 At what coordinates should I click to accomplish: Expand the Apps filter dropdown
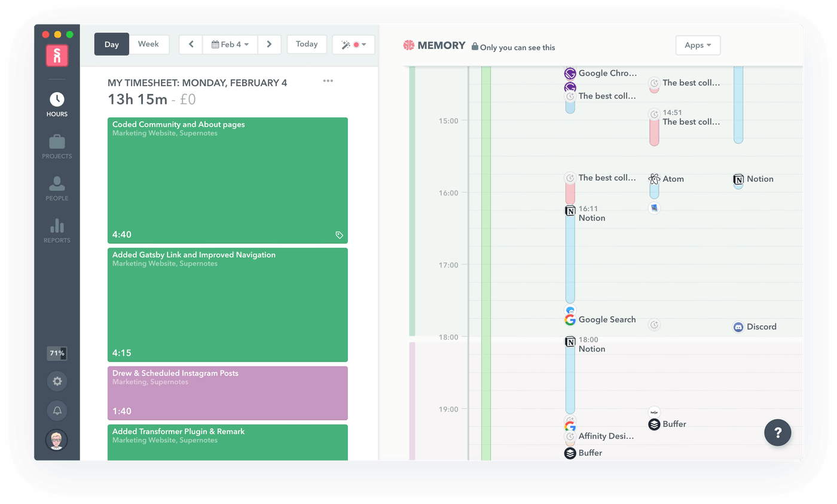[698, 45]
